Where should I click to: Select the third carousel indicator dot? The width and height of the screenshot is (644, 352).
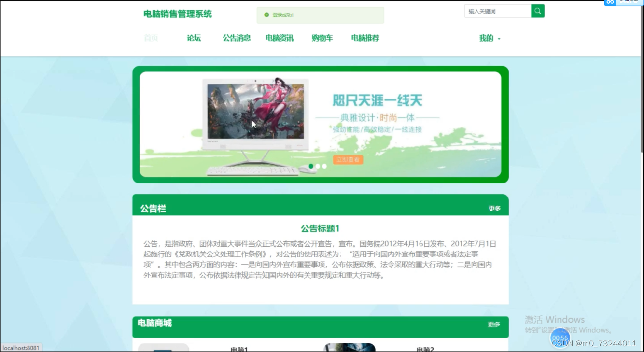tap(324, 166)
